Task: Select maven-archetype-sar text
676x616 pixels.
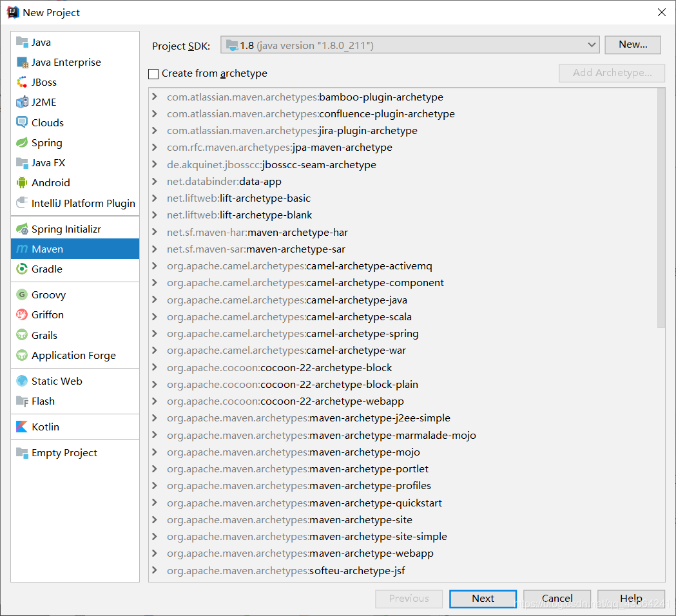Action: tap(296, 249)
